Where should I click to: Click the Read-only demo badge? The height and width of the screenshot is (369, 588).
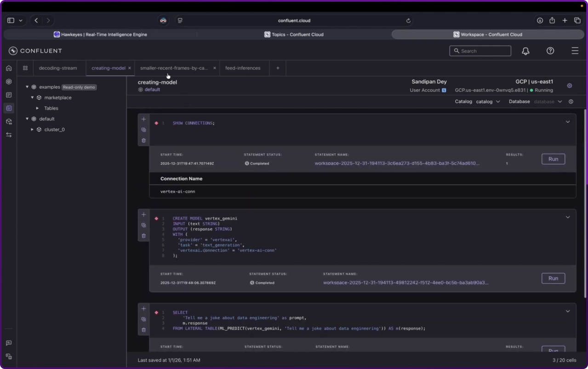coord(79,87)
